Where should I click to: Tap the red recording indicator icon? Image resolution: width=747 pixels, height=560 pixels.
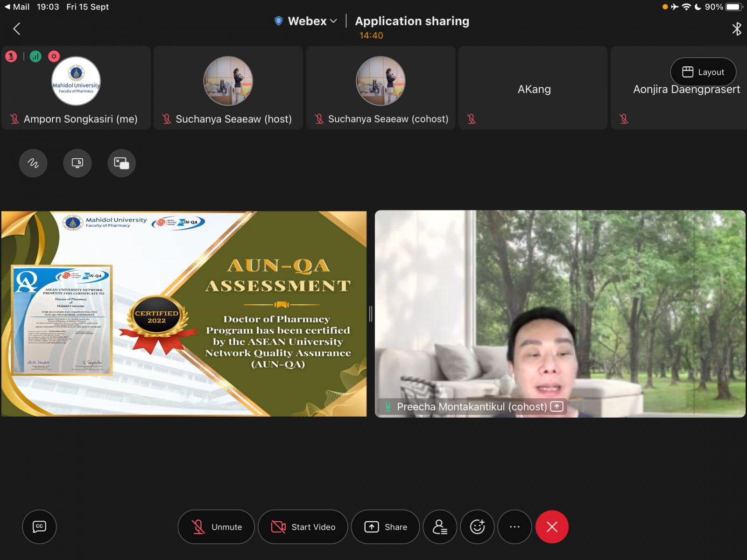(54, 56)
